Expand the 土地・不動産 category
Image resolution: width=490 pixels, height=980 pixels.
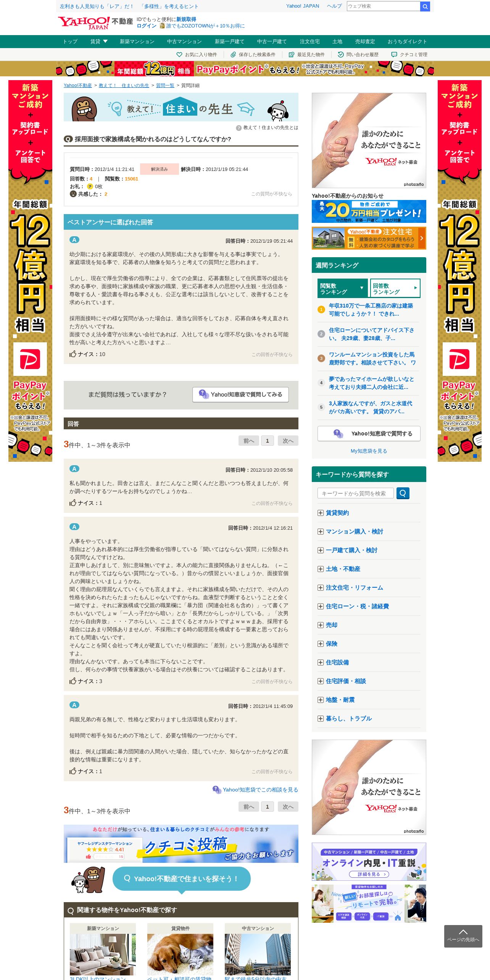point(321,569)
